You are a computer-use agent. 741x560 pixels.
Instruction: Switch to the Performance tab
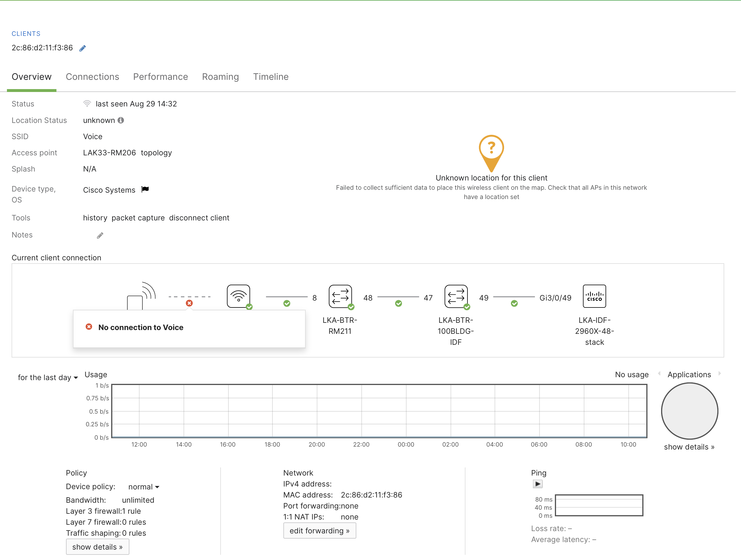[x=160, y=77]
